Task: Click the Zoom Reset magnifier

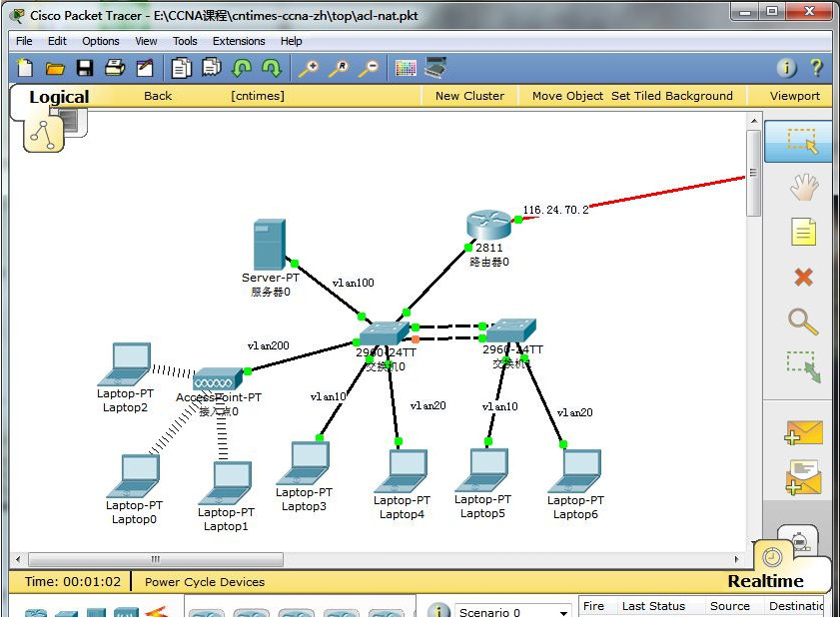Action: point(339,68)
